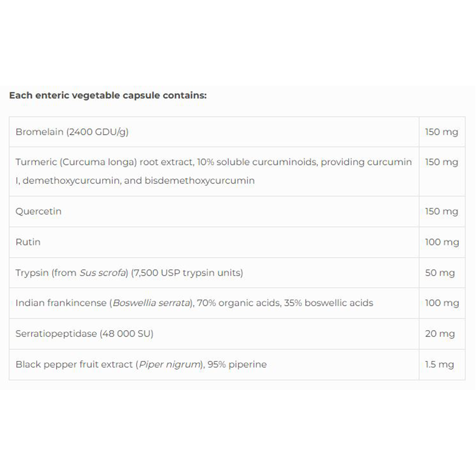This screenshot has height=476, width=476.
Task: Select the 50 mg dosage for Trypsin
Action: coord(440,273)
